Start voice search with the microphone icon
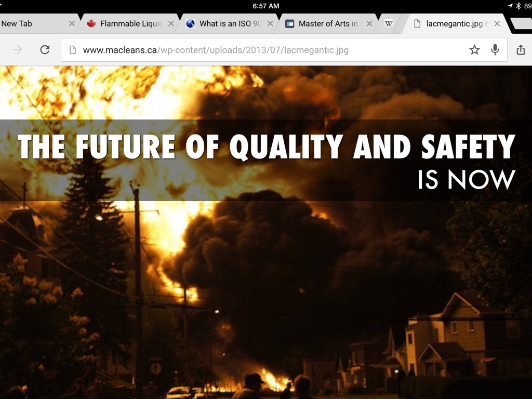Image resolution: width=532 pixels, height=399 pixels. tap(495, 50)
